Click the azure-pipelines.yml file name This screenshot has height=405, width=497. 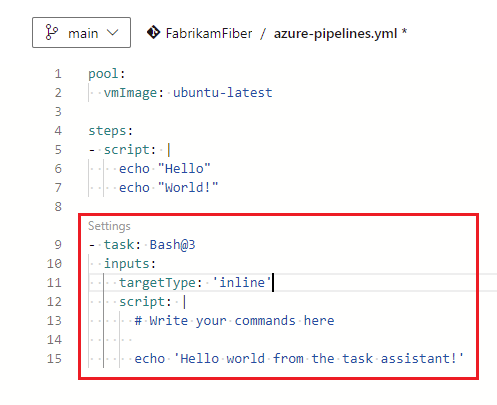click(335, 34)
